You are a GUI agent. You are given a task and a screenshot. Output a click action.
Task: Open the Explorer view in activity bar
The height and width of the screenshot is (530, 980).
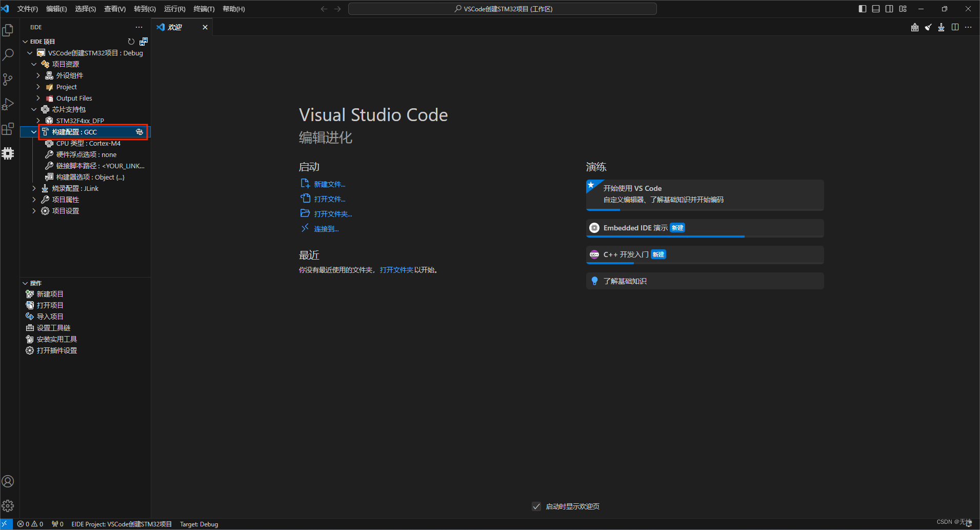point(8,31)
